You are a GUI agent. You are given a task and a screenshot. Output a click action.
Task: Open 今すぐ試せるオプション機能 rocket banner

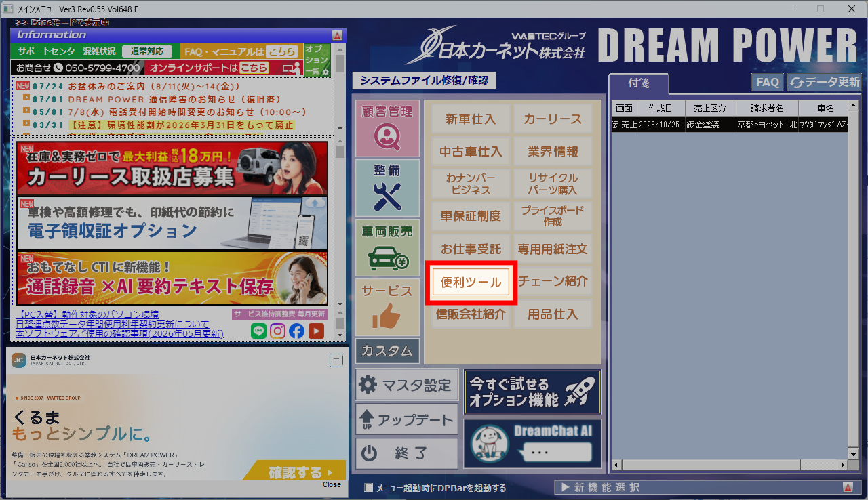point(532,392)
